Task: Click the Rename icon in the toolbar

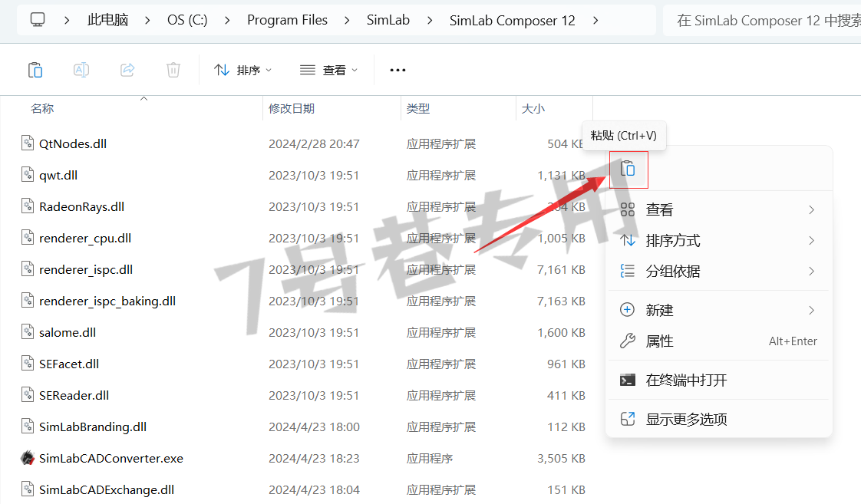Action: coord(81,71)
